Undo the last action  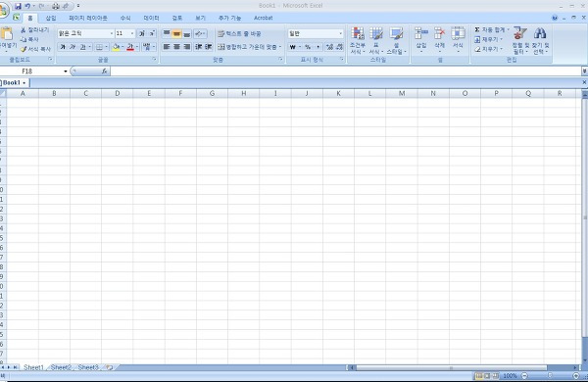[27, 6]
